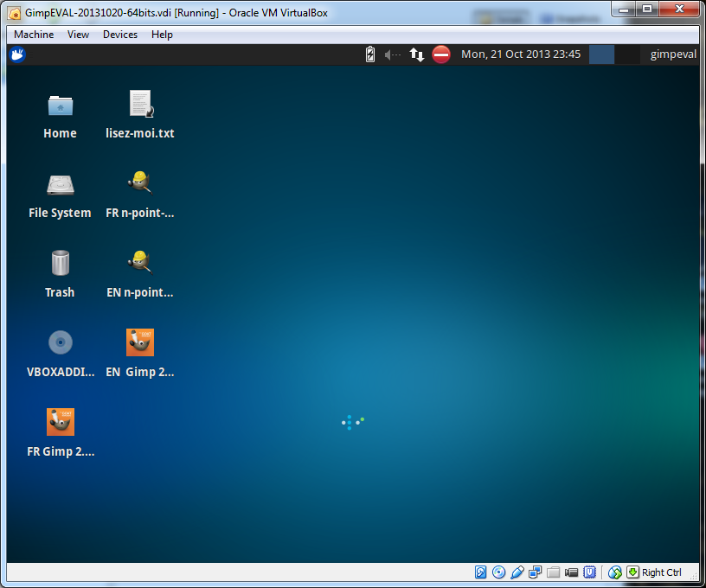Select the Home folder desktop icon
The image size is (706, 588).
(61, 105)
